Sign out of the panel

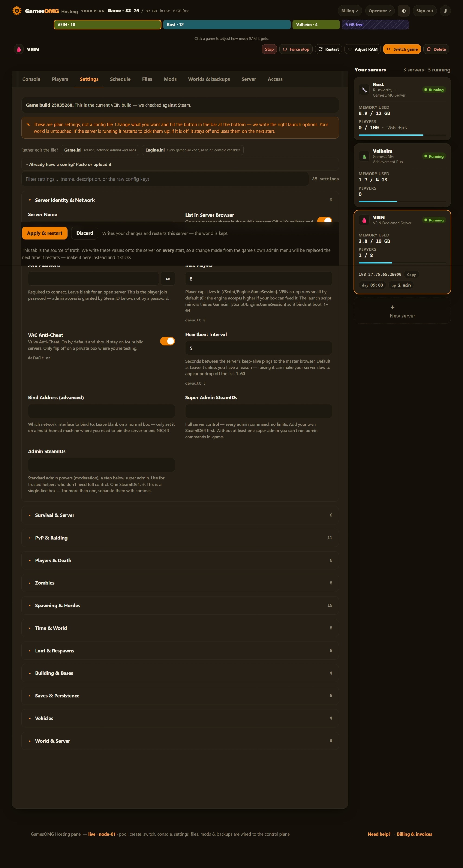click(x=424, y=11)
